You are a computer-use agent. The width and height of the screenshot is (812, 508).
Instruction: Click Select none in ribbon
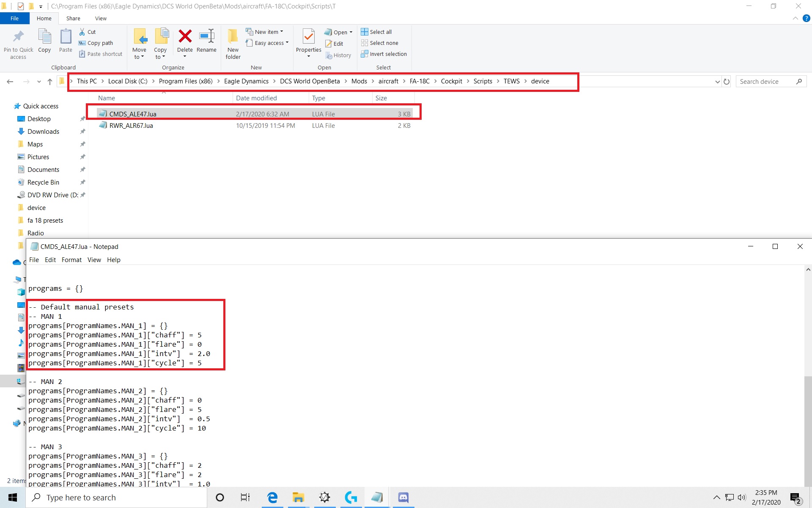pyautogui.click(x=380, y=43)
